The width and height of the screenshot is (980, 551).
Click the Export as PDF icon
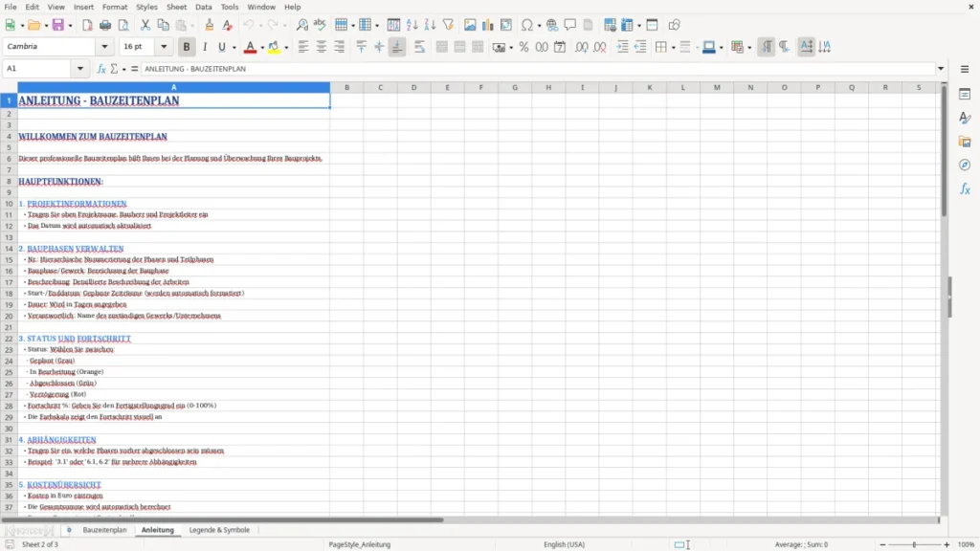87,25
